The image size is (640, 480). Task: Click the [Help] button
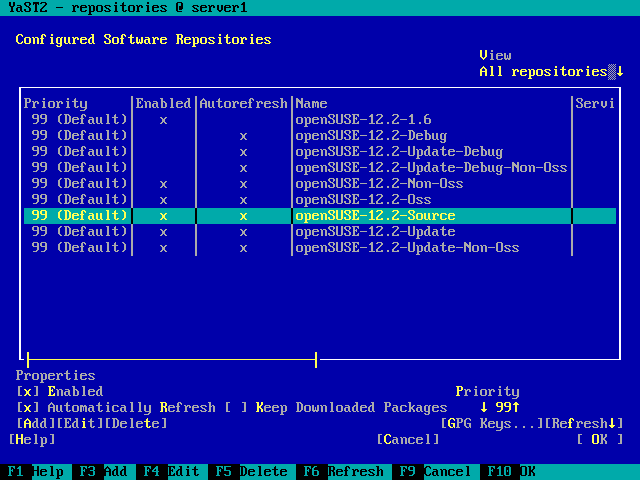coord(32,439)
